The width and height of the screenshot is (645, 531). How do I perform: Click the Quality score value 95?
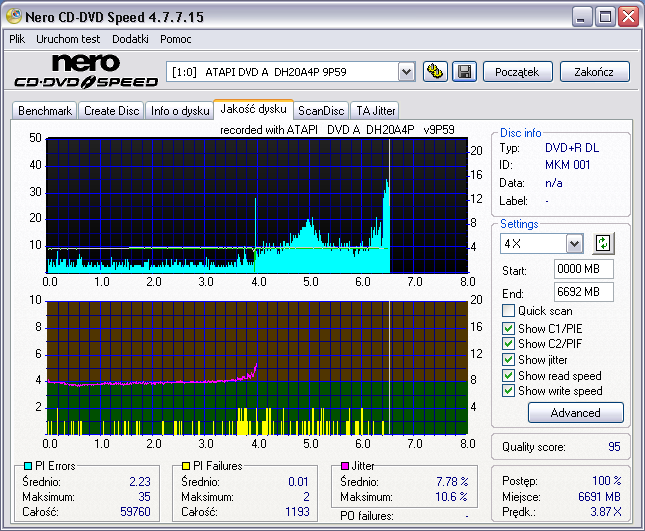[614, 447]
